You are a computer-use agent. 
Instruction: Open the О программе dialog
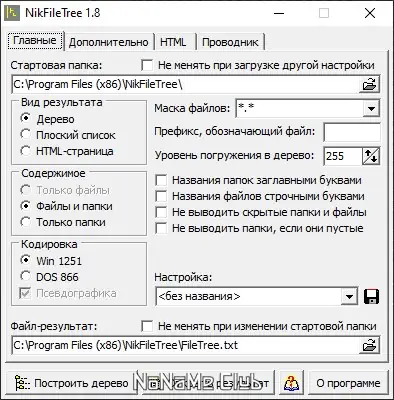point(348,383)
